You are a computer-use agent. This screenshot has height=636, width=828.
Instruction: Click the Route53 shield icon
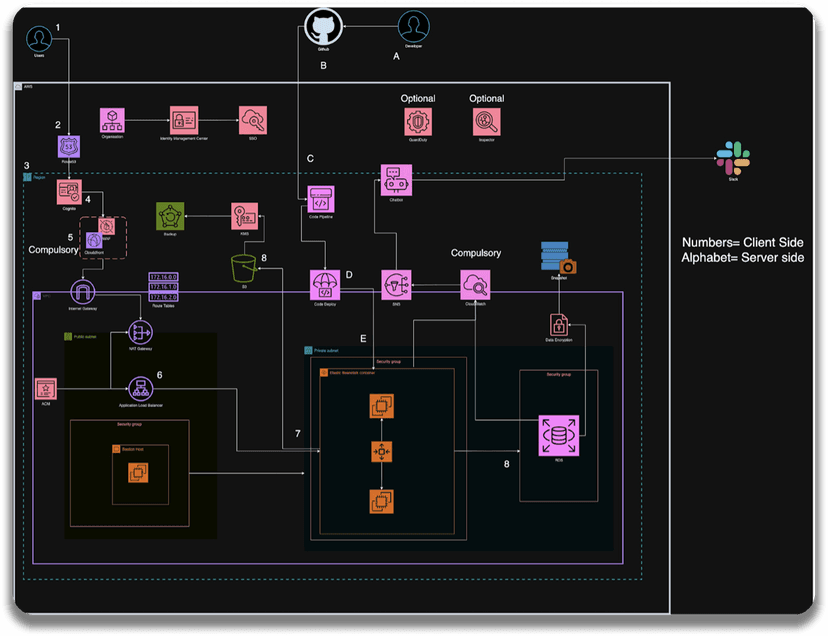69,147
